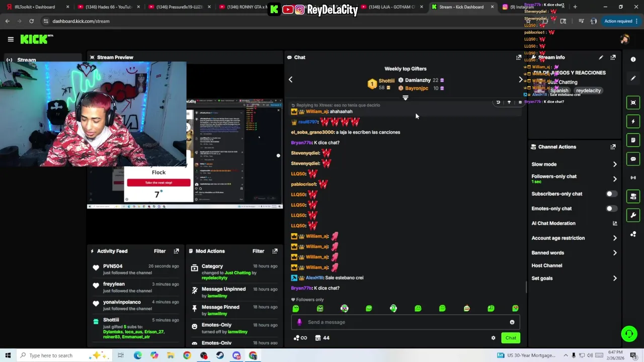
Task: Open the Activity Feed Filter
Action: pos(159,251)
